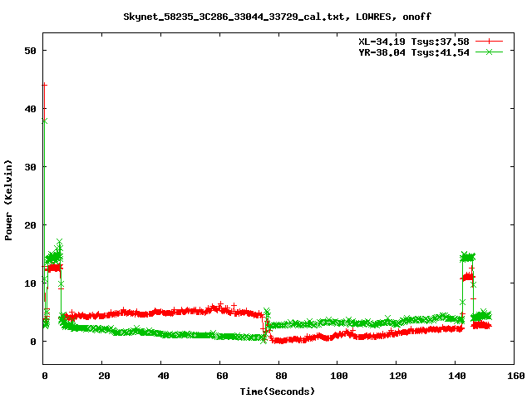Image resolution: width=532 pixels, height=399 pixels.
Task: Click the red spike peak near 44 Kelvin
Action: point(44,85)
